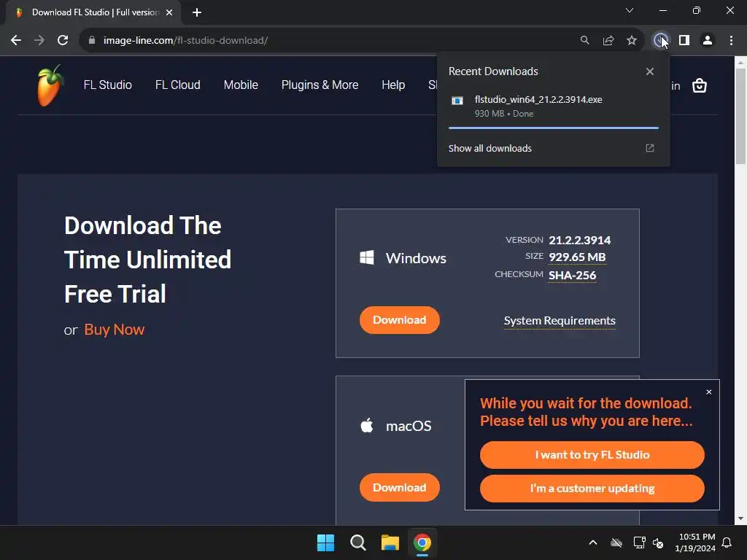Image resolution: width=747 pixels, height=560 pixels.
Task: Click the address bar URL
Action: pyautogui.click(x=185, y=41)
